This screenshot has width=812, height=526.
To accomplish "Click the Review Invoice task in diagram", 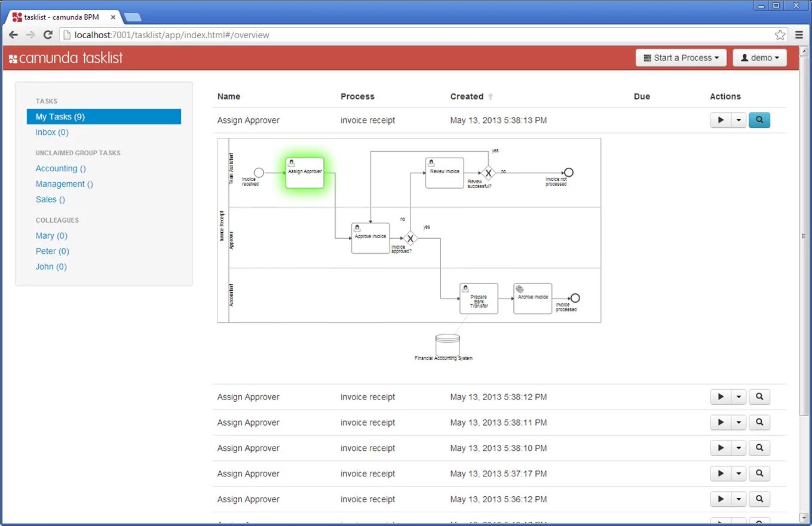I will [x=445, y=173].
